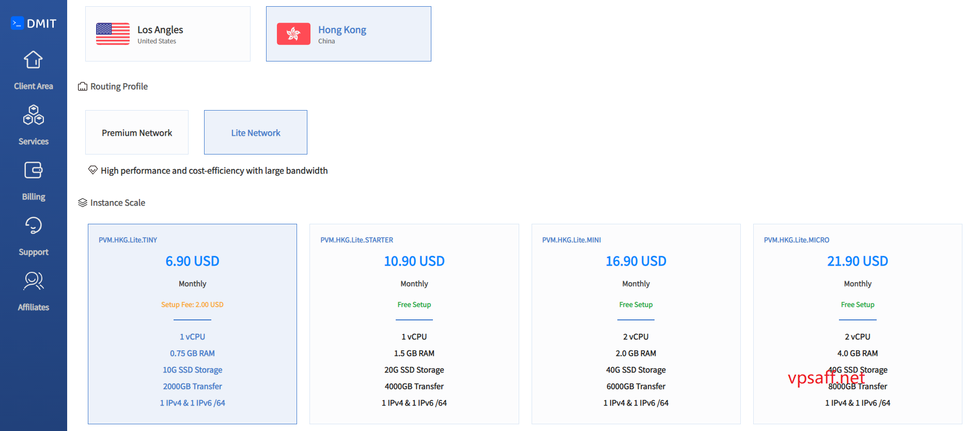Click 1.5 GB RAM spec

click(x=414, y=353)
